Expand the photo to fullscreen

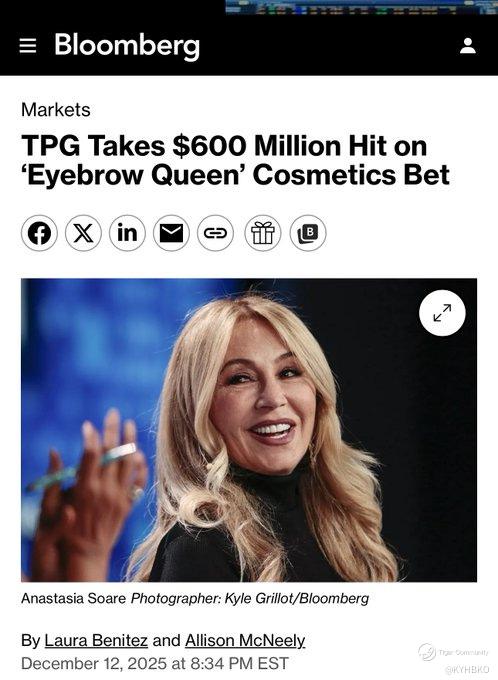point(442,313)
